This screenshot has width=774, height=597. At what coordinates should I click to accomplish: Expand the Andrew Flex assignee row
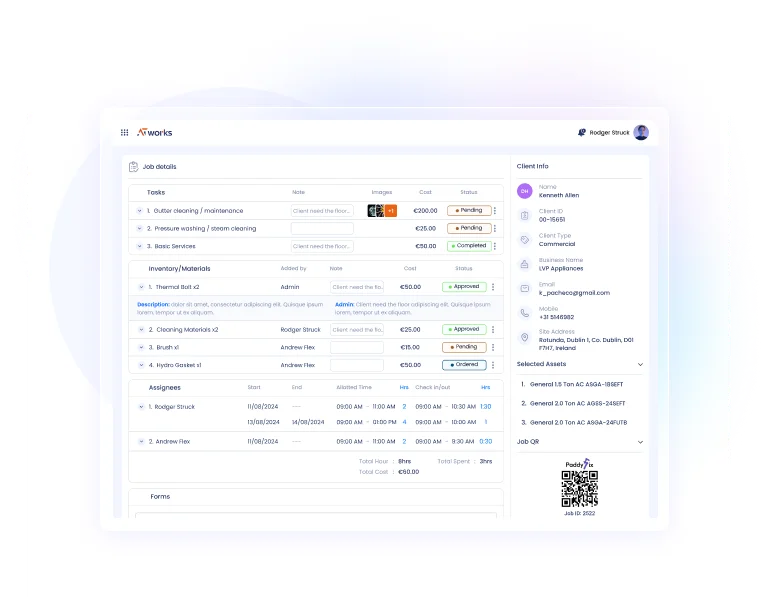pos(140,441)
